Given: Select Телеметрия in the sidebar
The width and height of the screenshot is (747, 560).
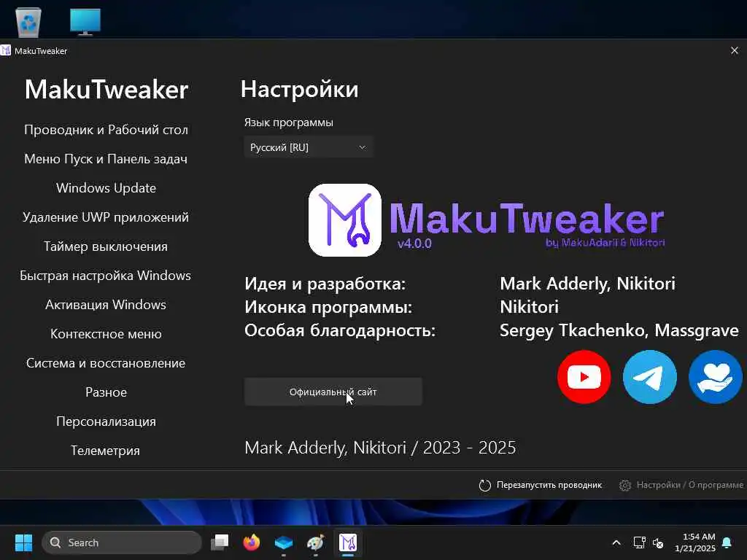Looking at the screenshot, I should coord(106,451).
